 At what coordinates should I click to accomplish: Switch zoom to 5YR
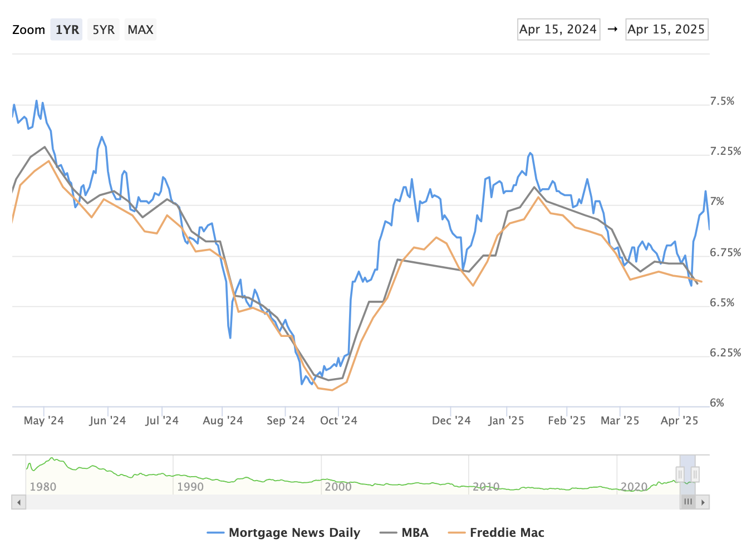[x=104, y=30]
